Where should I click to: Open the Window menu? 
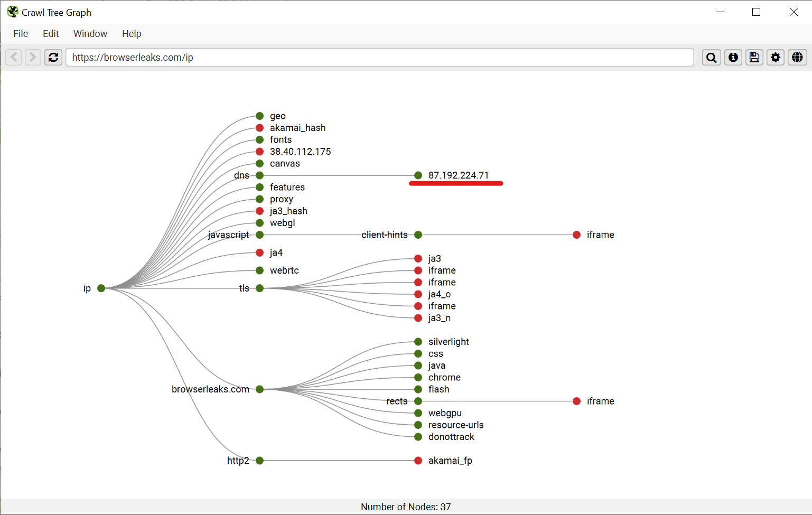90,34
